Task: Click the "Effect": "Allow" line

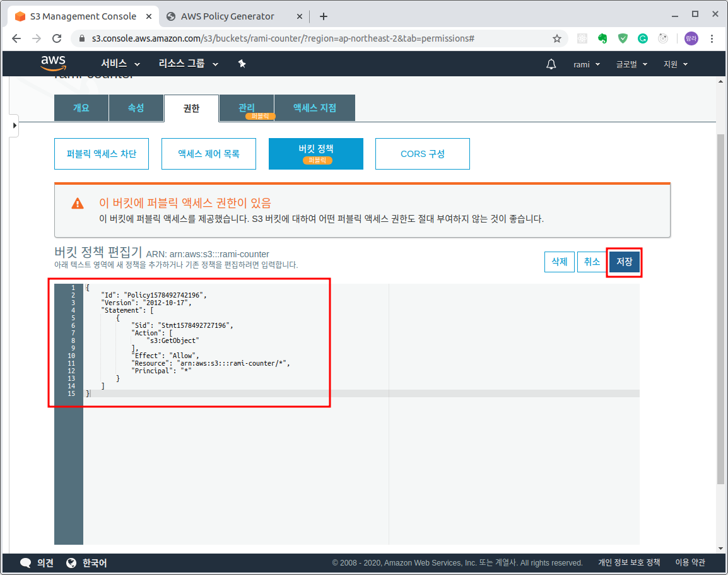Action: [x=165, y=356]
